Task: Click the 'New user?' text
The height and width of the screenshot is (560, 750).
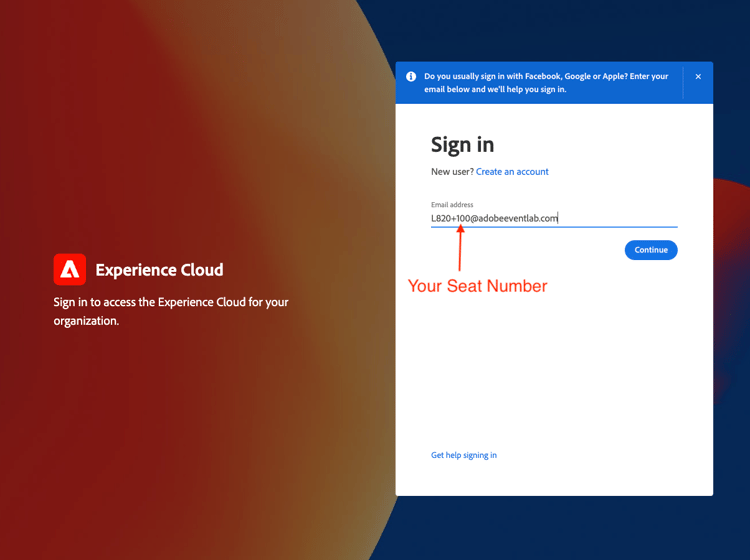Action: click(x=452, y=172)
